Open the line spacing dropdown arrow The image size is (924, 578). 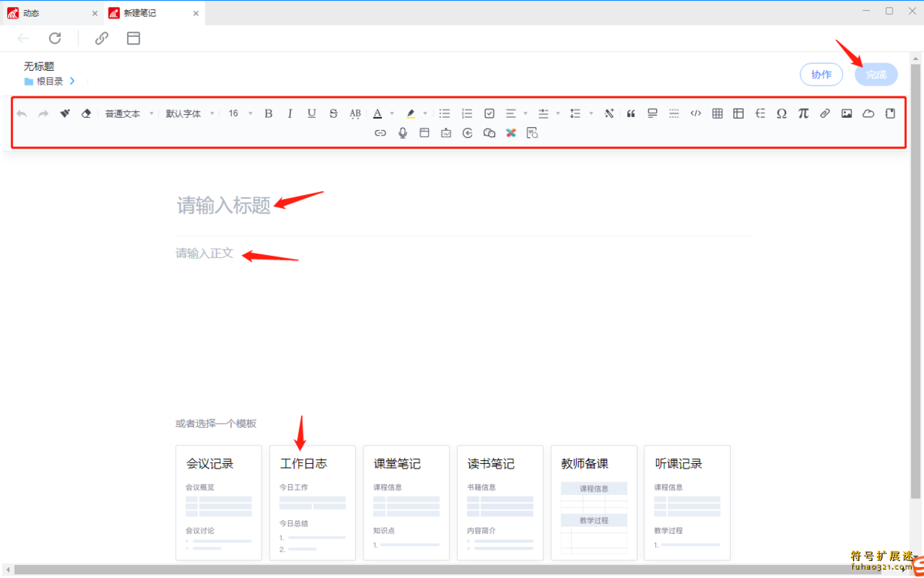click(x=591, y=113)
